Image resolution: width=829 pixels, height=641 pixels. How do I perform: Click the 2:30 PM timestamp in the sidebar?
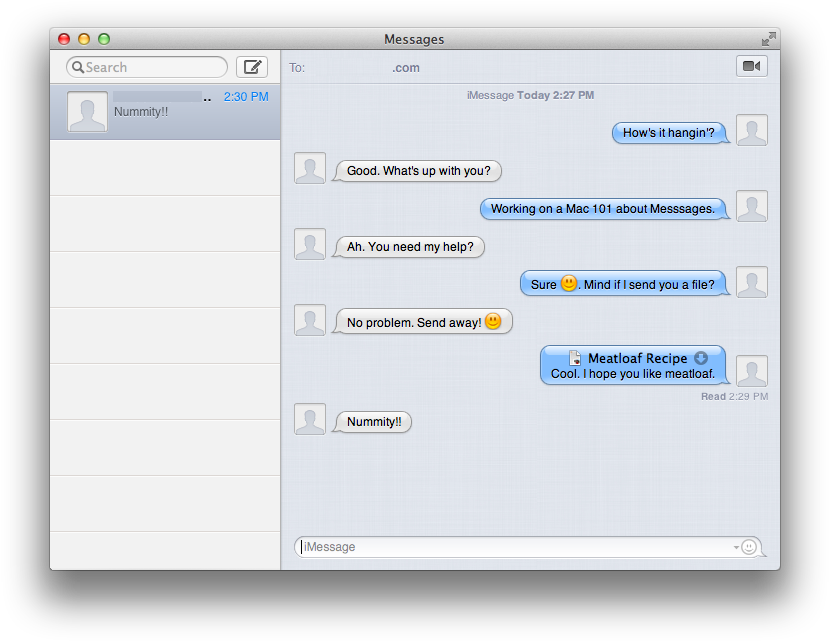click(246, 96)
